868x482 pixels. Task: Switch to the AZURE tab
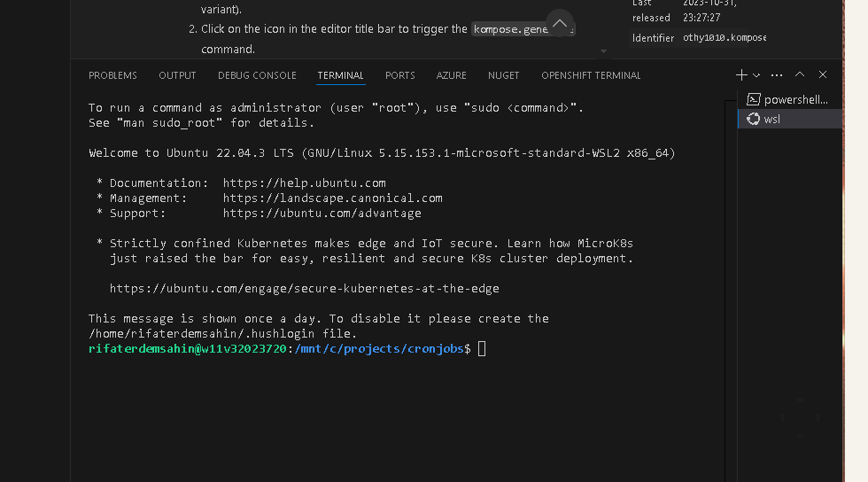(x=451, y=75)
